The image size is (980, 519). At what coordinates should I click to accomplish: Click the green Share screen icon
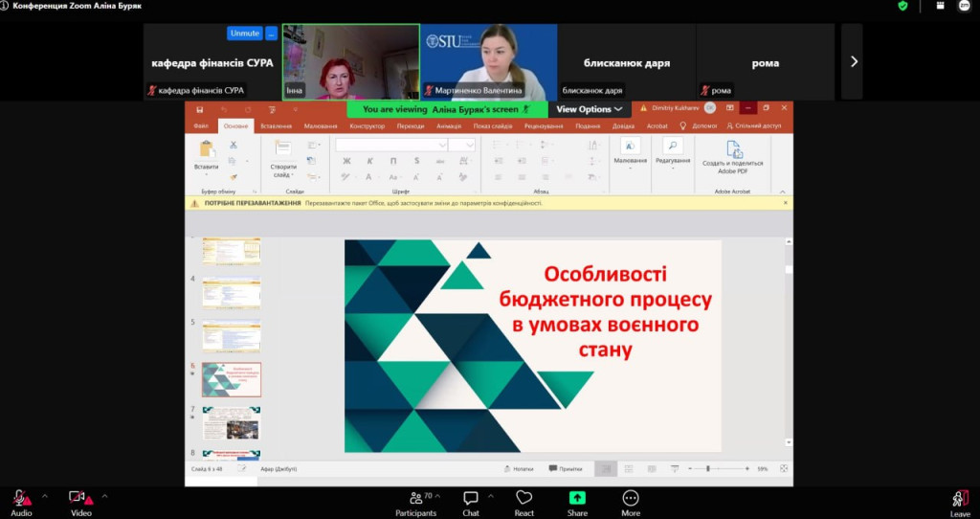(x=577, y=498)
